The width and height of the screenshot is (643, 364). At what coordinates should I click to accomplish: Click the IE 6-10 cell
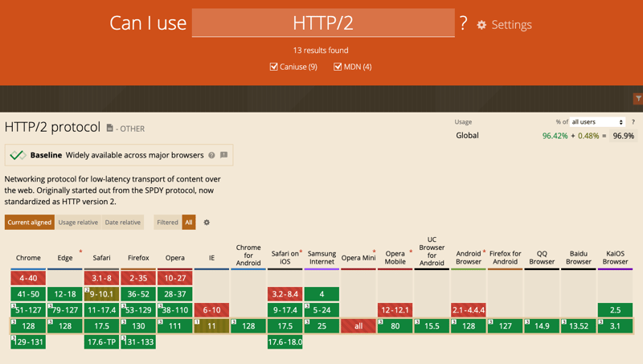[211, 310]
